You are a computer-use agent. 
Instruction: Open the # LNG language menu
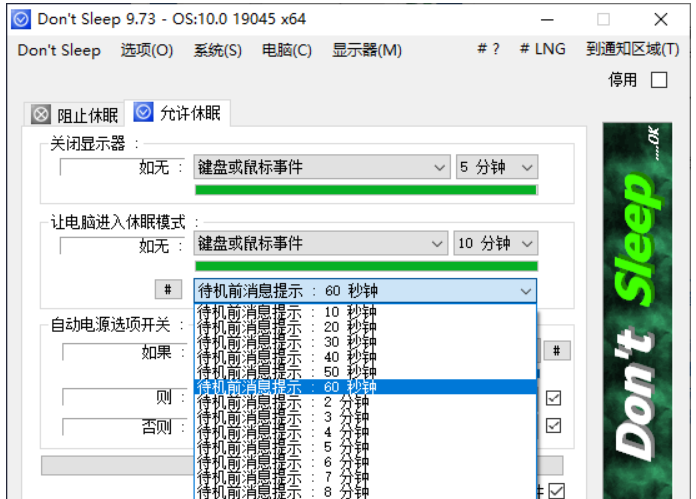coord(542,49)
